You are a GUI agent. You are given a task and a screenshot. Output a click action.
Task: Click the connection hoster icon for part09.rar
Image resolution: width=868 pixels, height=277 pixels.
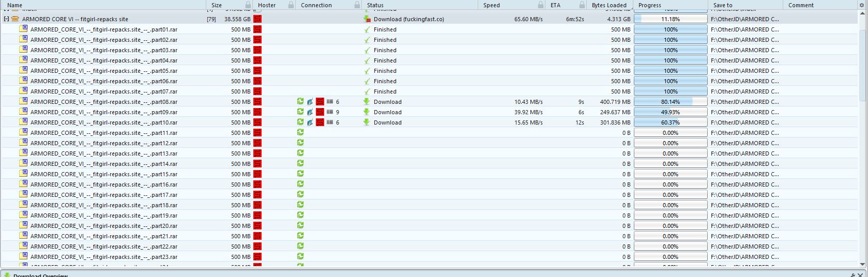point(320,112)
